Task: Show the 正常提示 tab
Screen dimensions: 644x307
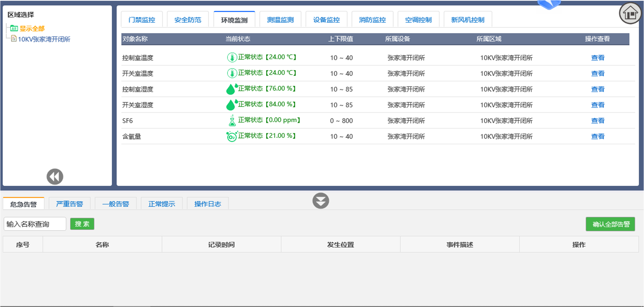Action: [162, 204]
